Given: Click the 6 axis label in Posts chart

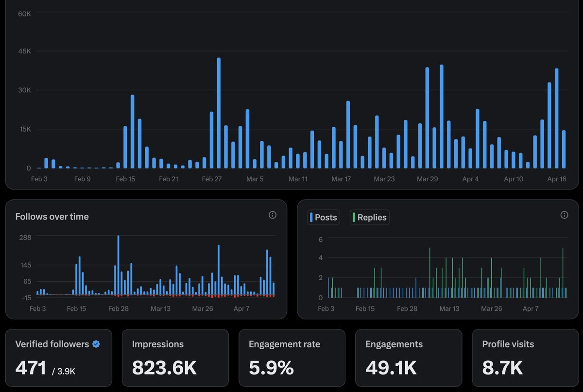Looking at the screenshot, I should pos(321,239).
